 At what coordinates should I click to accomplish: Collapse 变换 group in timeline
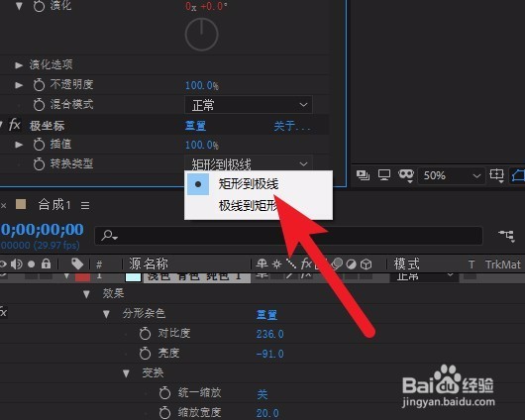click(126, 373)
